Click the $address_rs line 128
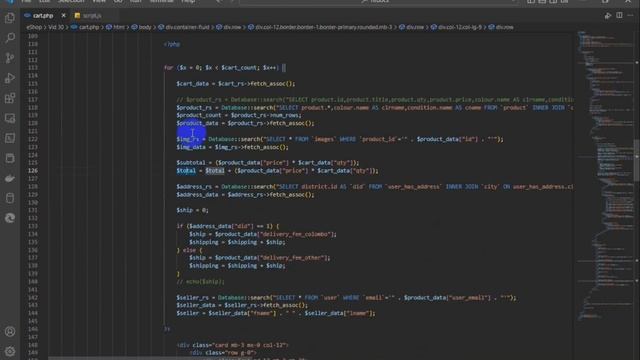Viewport: 640px width, 360px height. 374,187
